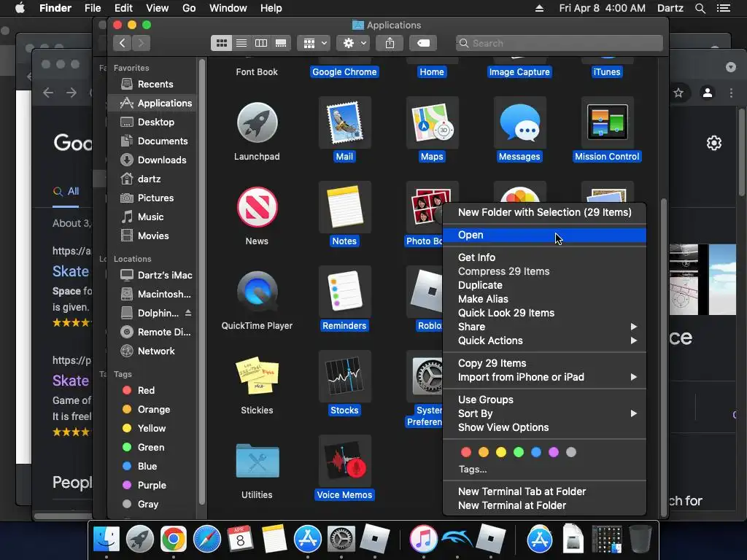Select the Mail app icon
This screenshot has width=747, height=560.
pos(344,122)
